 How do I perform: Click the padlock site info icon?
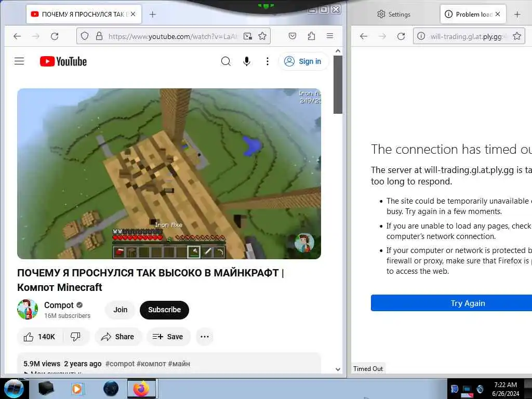(99, 36)
